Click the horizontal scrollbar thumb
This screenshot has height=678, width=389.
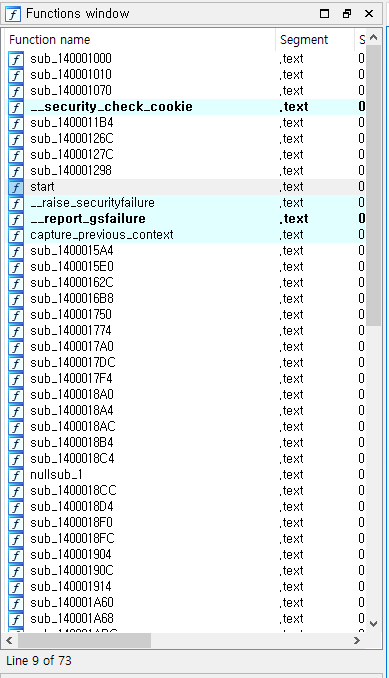84,640
